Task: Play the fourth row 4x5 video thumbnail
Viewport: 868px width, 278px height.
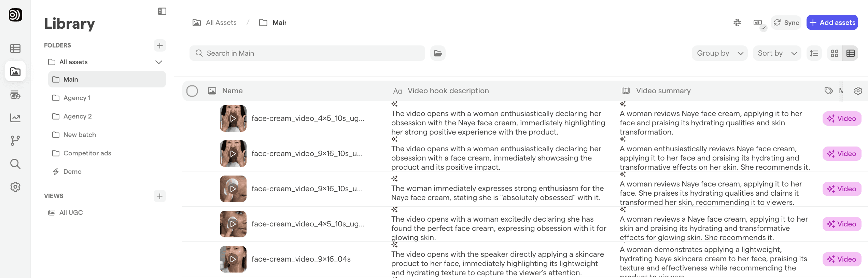Action: pos(233,224)
